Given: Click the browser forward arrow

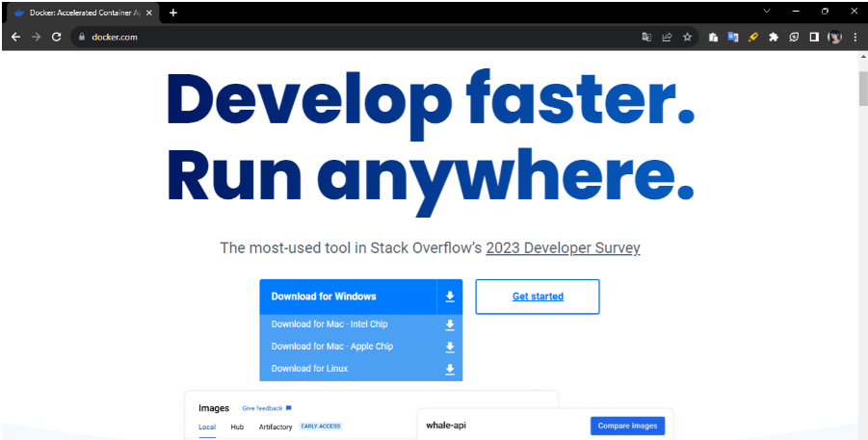Looking at the screenshot, I should (x=36, y=38).
